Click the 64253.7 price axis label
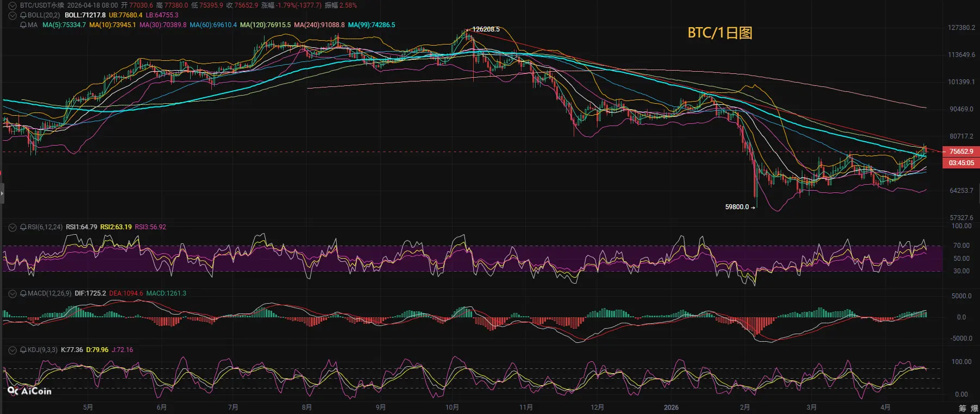Image resolution: width=980 pixels, height=414 pixels. pos(961,191)
